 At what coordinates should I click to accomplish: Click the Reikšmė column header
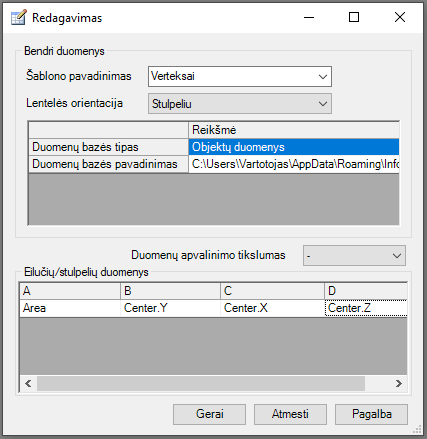pyautogui.click(x=294, y=130)
